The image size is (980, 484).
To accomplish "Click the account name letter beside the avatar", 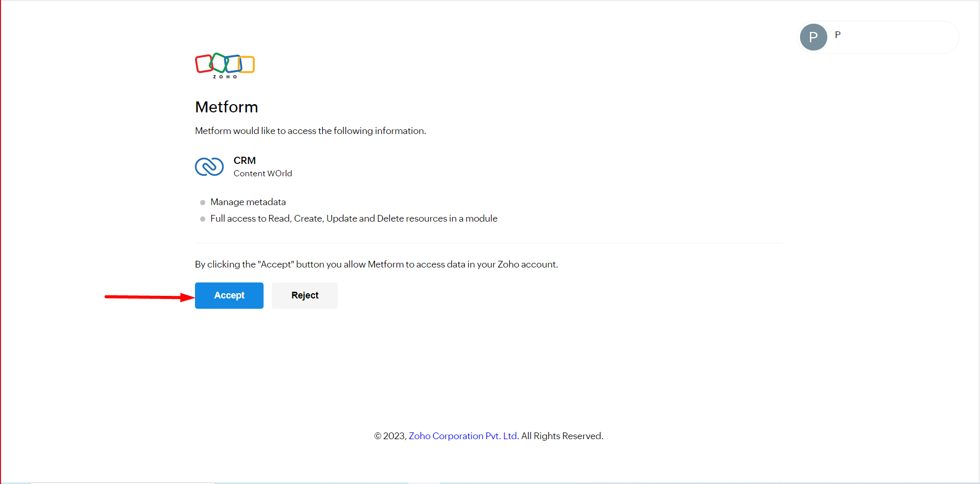I will pyautogui.click(x=838, y=35).
